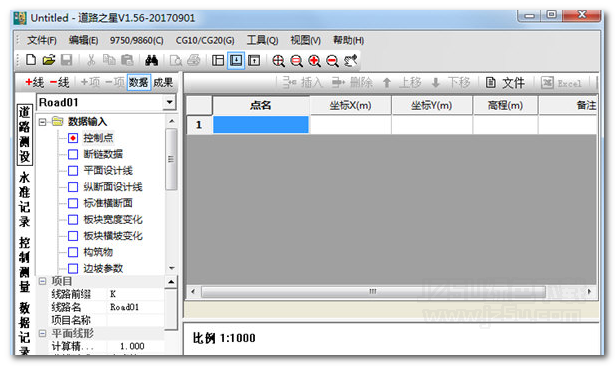
Task: Check the 断链数据 checkbox
Action: click(x=73, y=154)
